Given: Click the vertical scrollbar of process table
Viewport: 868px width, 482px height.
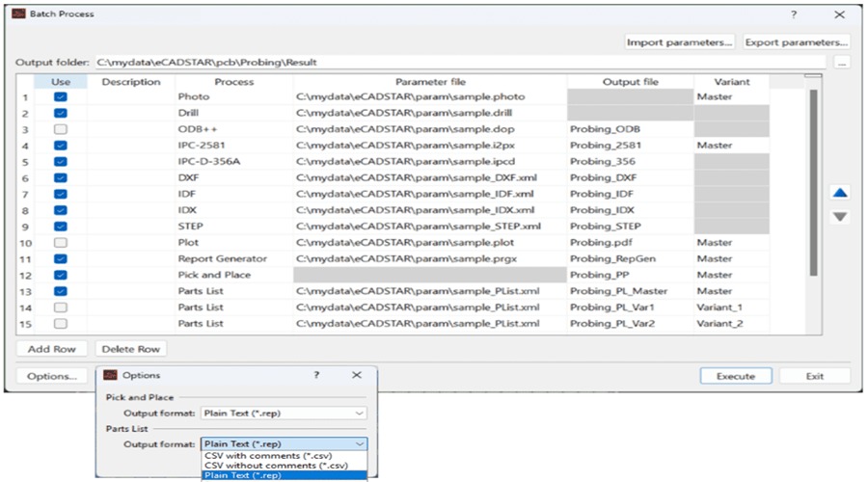Looking at the screenshot, I should click(813, 182).
